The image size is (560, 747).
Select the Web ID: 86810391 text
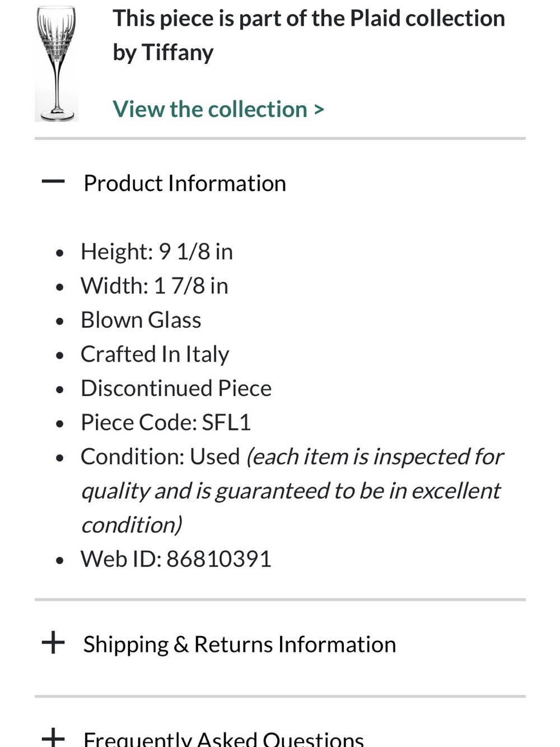coord(176,559)
